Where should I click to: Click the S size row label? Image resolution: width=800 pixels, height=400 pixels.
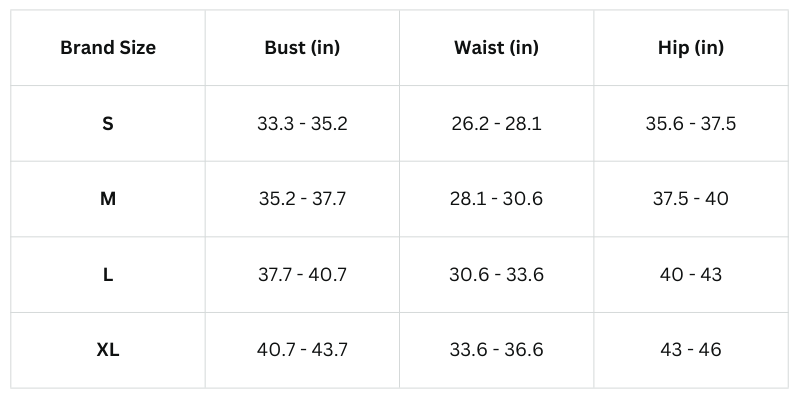[108, 124]
